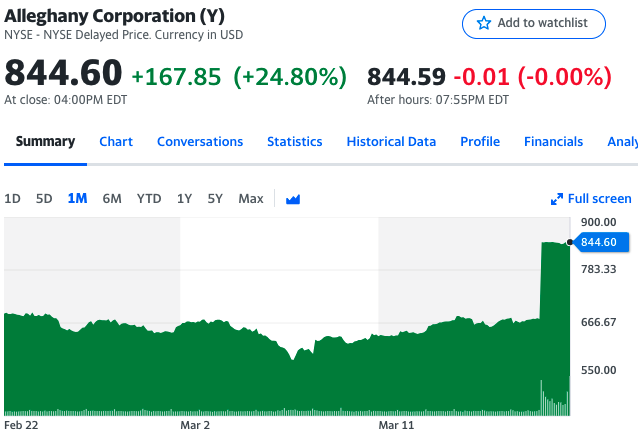Click the star icon beside Add to watchlist

coord(484,23)
